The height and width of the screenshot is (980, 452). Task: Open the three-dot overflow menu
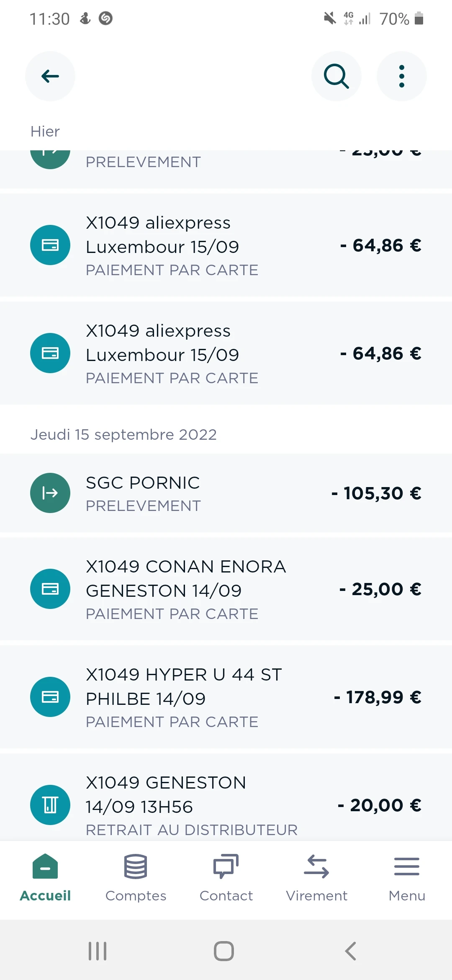click(401, 76)
